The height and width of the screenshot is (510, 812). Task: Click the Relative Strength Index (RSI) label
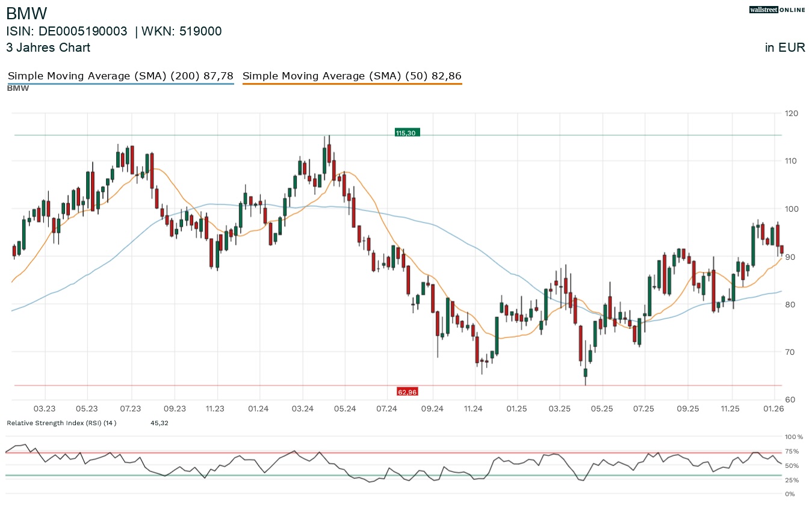coord(61,423)
